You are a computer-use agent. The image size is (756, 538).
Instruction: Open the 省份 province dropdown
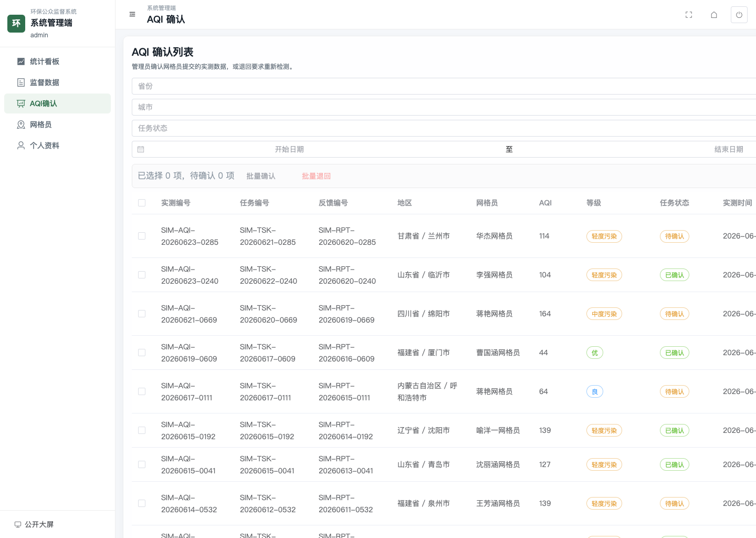[444, 86]
